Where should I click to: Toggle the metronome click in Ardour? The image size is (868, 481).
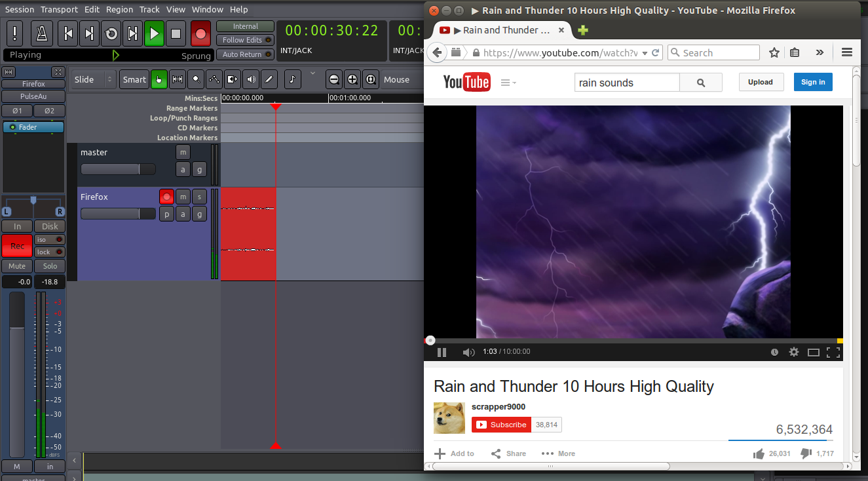point(42,33)
